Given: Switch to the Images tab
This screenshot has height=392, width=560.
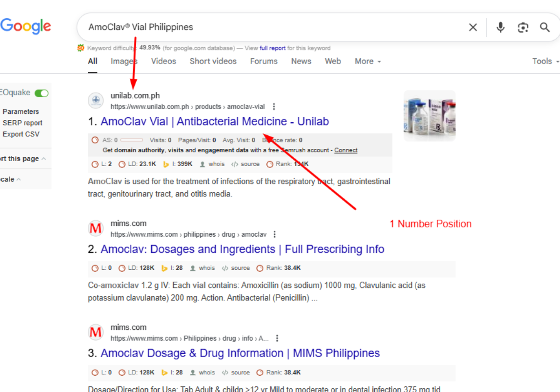Looking at the screenshot, I should (124, 61).
